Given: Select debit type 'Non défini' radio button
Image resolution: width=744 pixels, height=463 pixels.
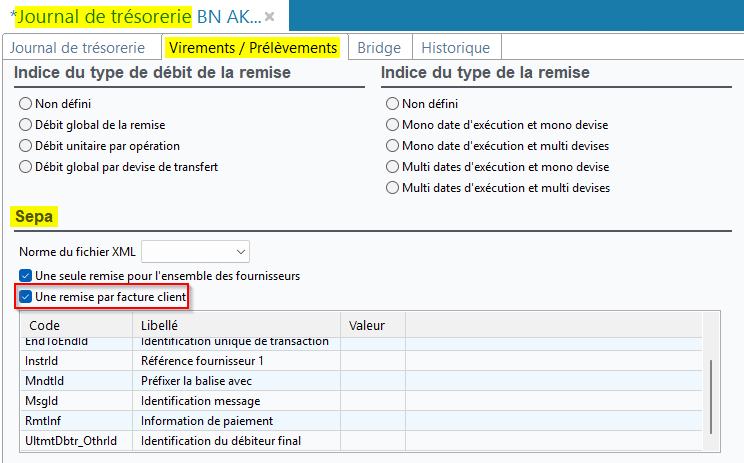Looking at the screenshot, I should (26, 104).
